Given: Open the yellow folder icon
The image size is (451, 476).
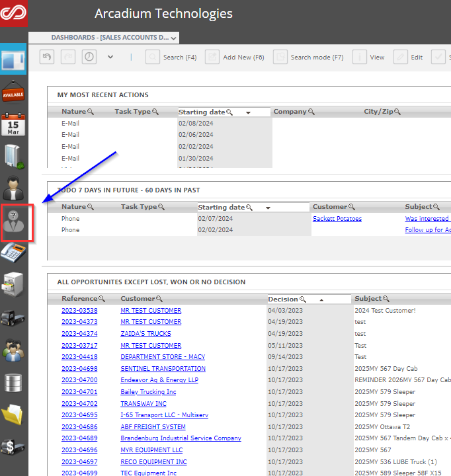Looking at the screenshot, I should pos(13,415).
